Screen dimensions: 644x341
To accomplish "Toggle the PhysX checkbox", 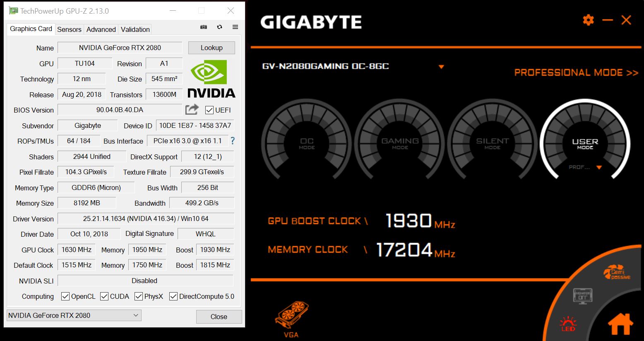I will click(x=139, y=296).
